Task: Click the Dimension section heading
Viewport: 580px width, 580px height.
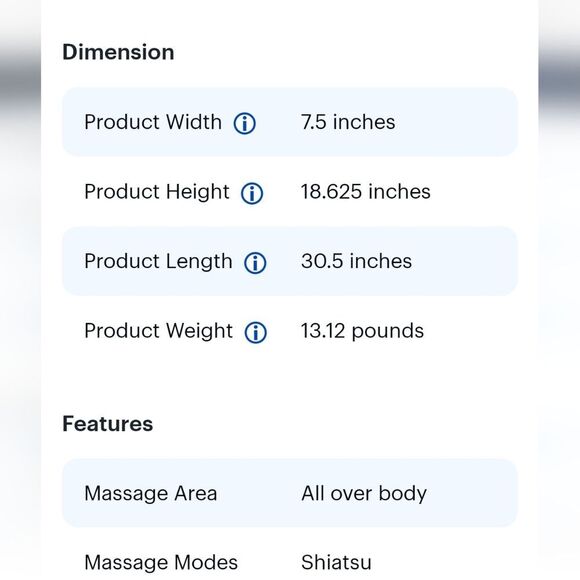Action: point(118,52)
